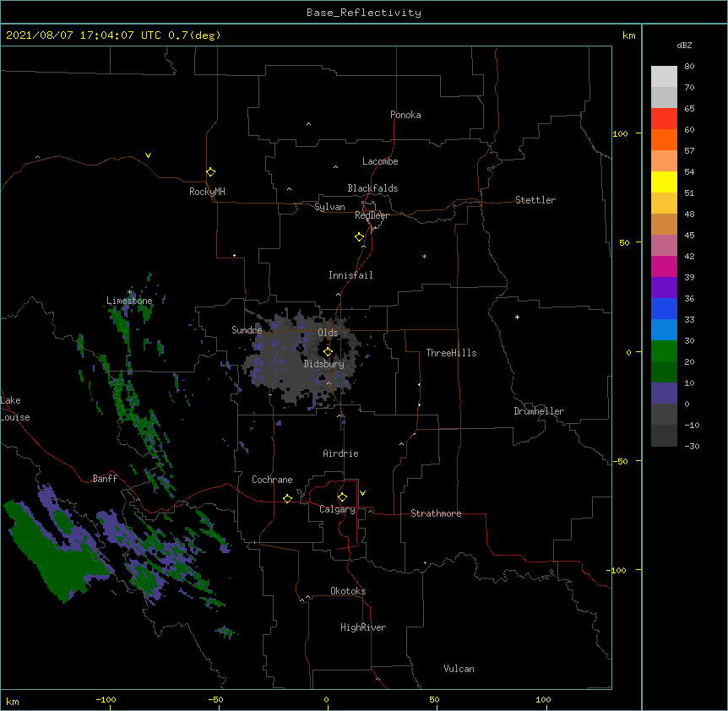
Task: Click the Cochrane label
Action: pyautogui.click(x=272, y=480)
